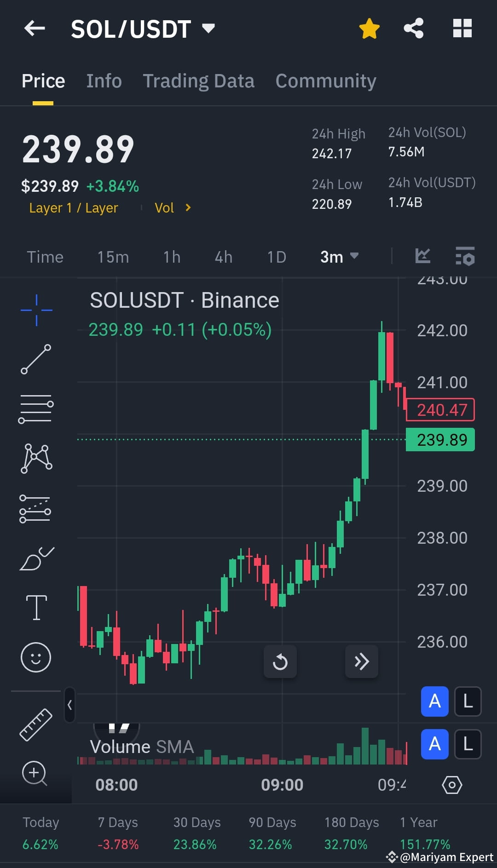The image size is (497, 868).
Task: Reset the chart view with refresh button
Action: (280, 661)
